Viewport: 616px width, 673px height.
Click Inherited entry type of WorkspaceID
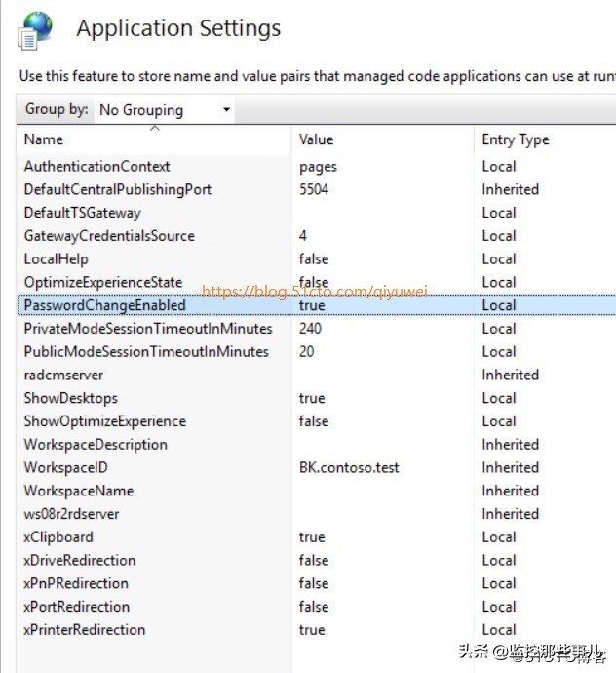click(511, 468)
